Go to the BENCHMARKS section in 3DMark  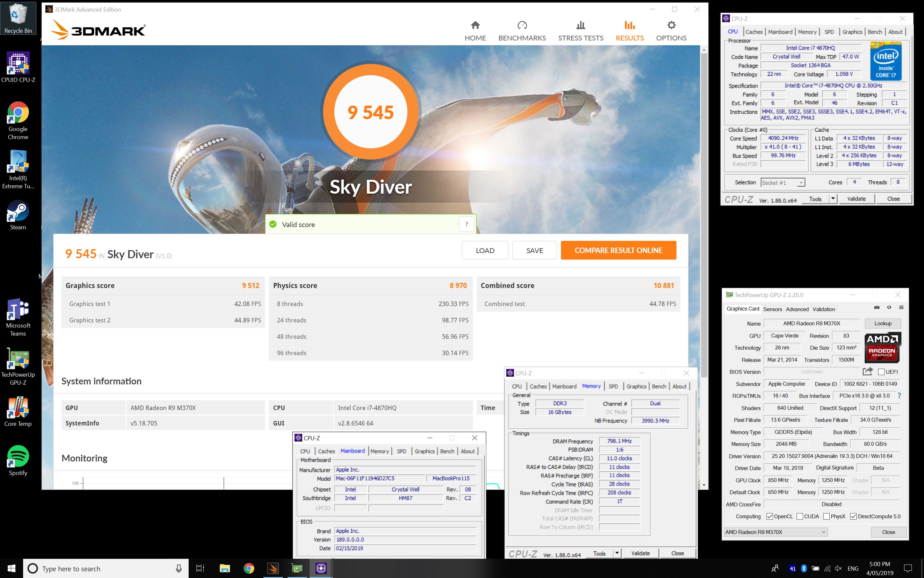click(522, 31)
